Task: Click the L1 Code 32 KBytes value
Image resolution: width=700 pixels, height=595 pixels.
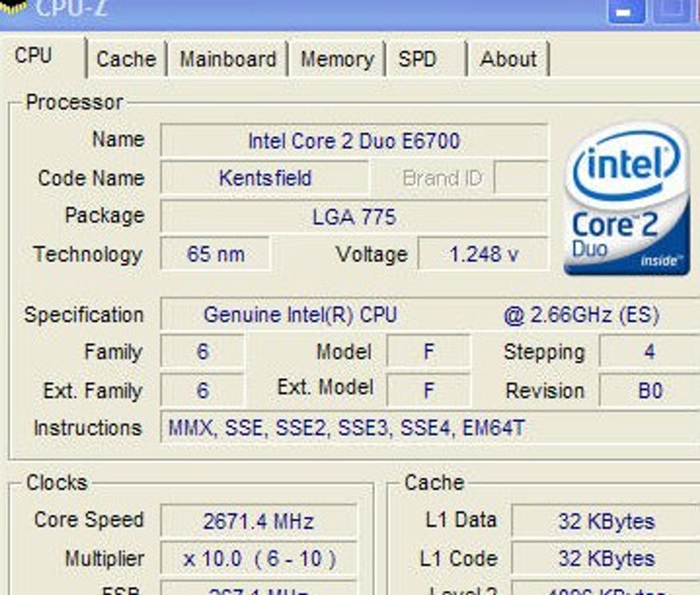Action: pyautogui.click(x=606, y=558)
